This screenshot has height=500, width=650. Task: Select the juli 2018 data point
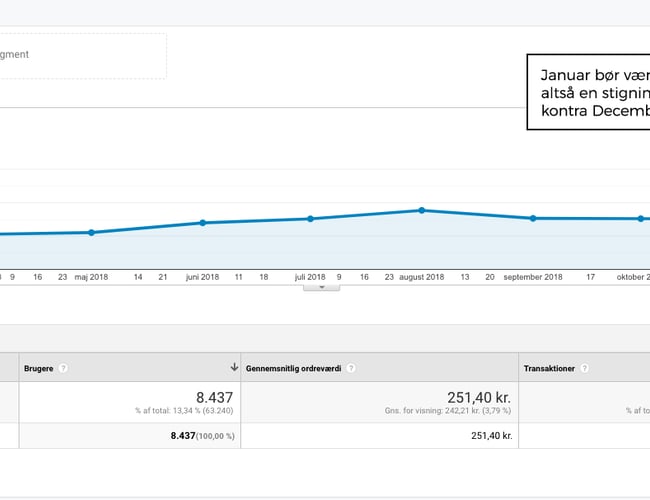pyautogui.click(x=310, y=218)
